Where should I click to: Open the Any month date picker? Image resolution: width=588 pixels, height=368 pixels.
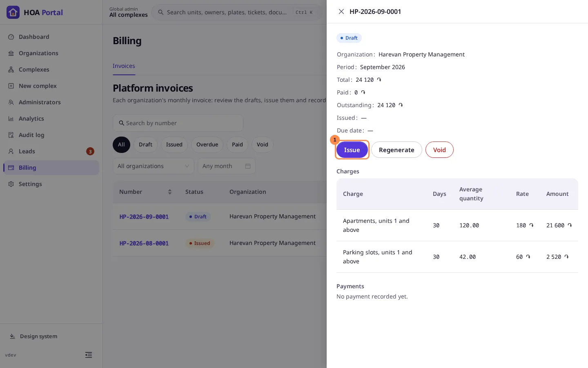click(227, 166)
